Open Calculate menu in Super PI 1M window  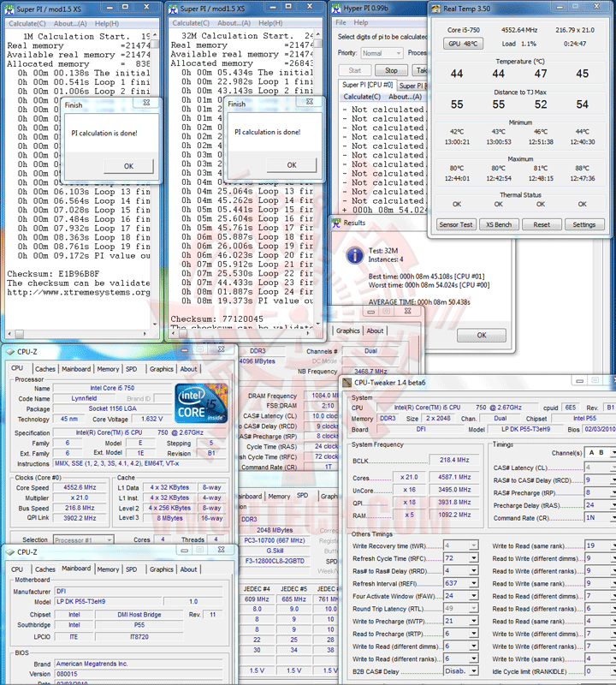(x=27, y=24)
